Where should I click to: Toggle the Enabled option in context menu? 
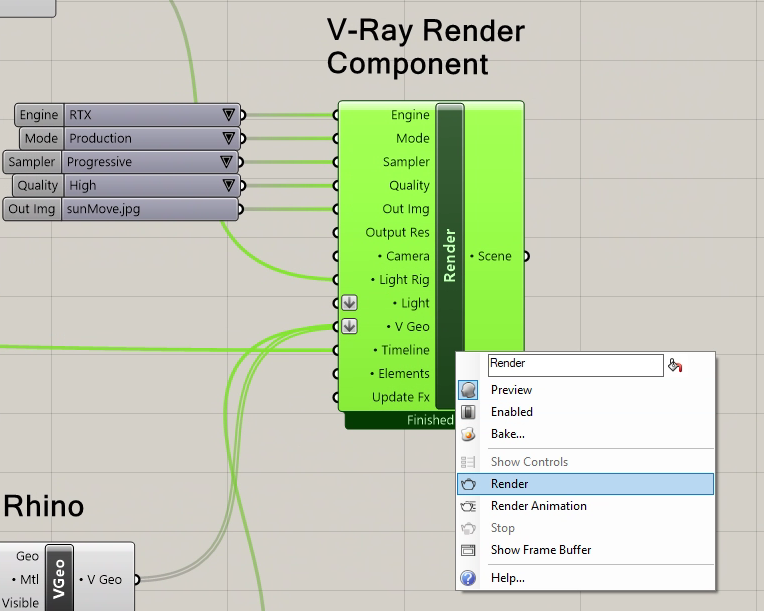[x=511, y=412]
